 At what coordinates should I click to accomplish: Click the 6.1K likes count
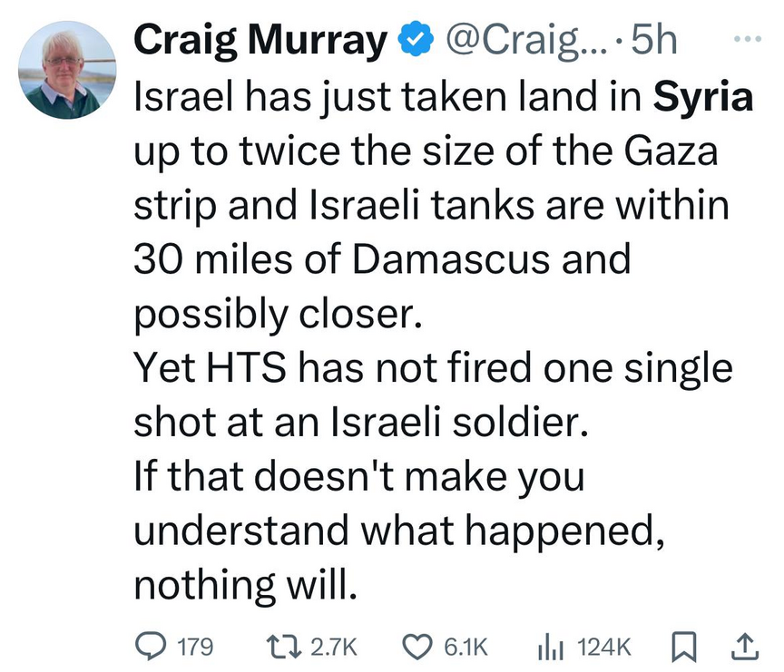click(x=465, y=647)
